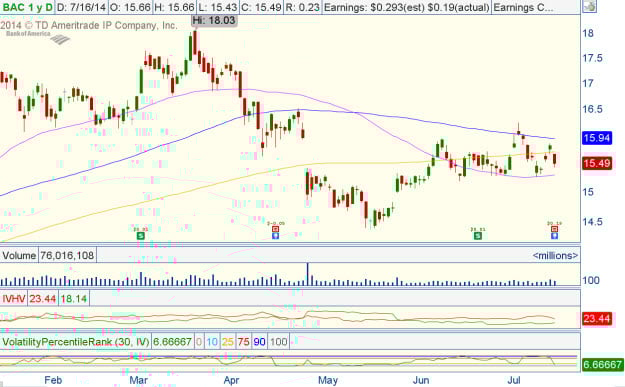The image size is (625, 387).
Task: Expand the truncated Earnings C... field
Action: point(523,7)
